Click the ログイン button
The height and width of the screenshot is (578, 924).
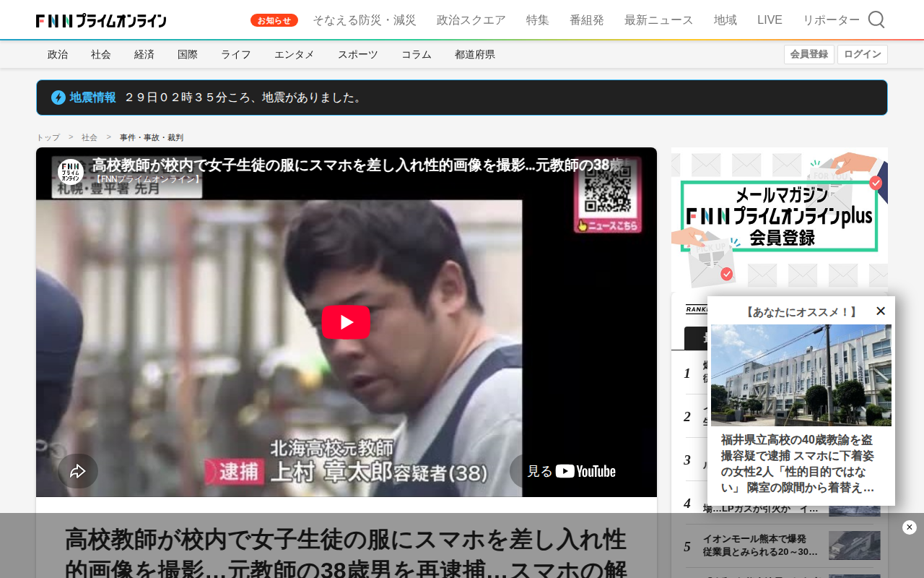tap(863, 54)
